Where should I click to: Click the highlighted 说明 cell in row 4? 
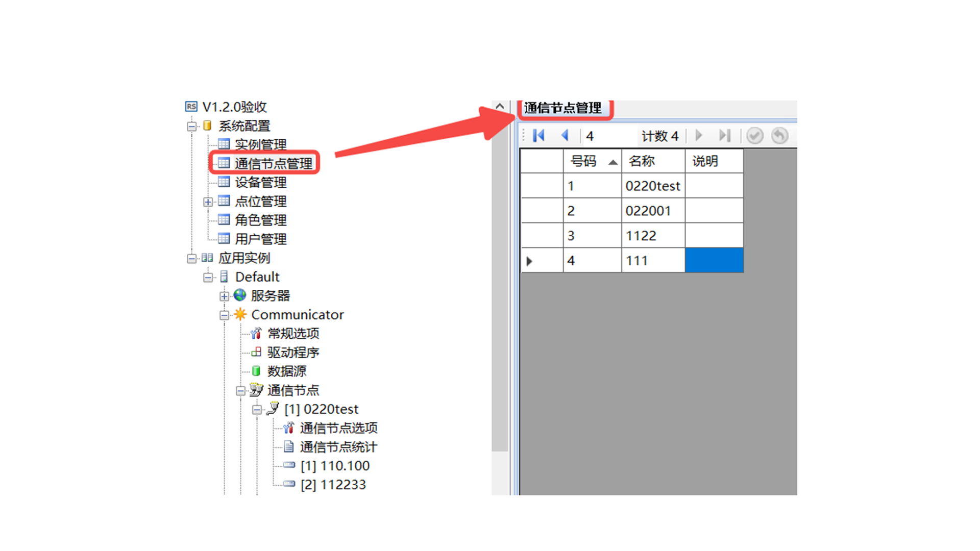[x=714, y=260]
